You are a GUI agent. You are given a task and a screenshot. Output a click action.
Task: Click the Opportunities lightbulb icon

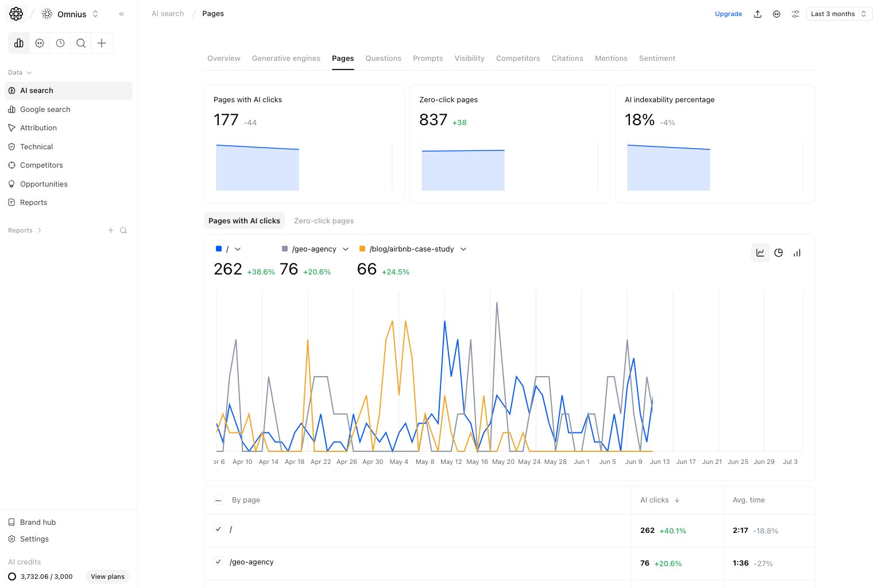11,184
